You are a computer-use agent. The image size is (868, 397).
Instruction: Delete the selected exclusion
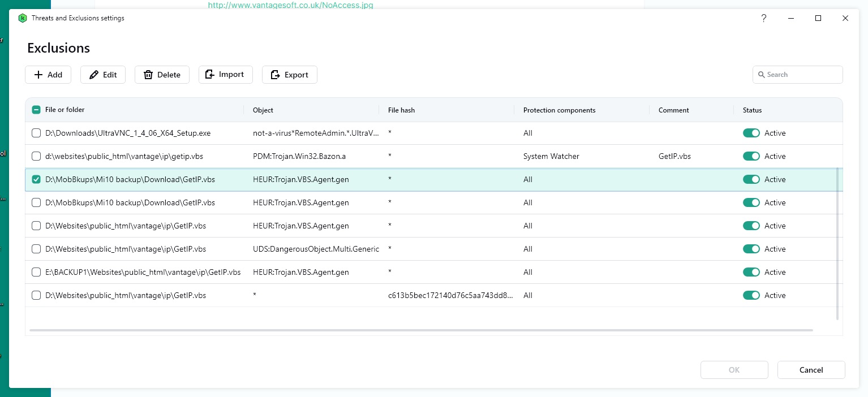(x=162, y=75)
